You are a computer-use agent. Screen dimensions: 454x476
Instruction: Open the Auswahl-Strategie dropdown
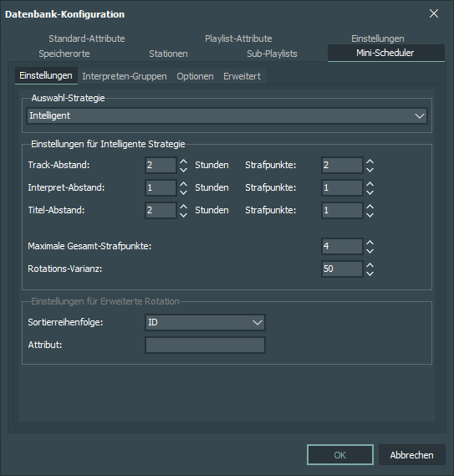pyautogui.click(x=227, y=115)
